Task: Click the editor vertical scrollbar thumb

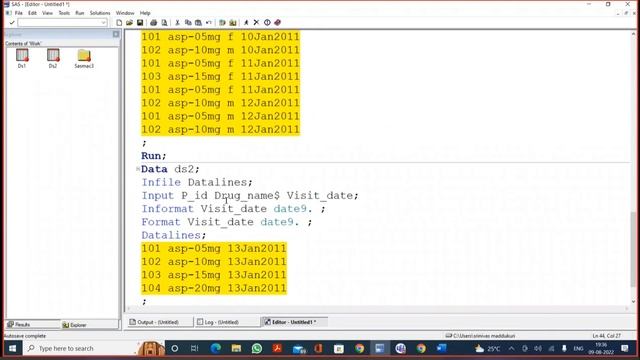Action: [633, 249]
